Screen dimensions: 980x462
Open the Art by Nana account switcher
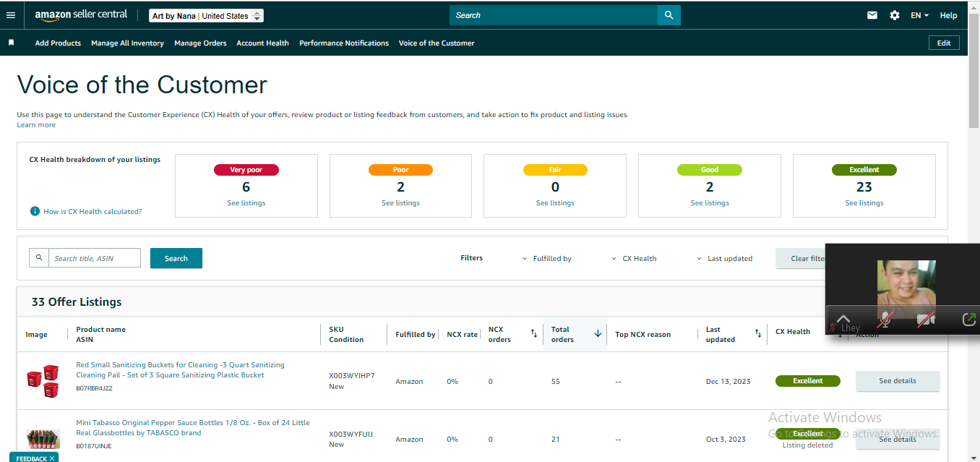click(x=207, y=15)
